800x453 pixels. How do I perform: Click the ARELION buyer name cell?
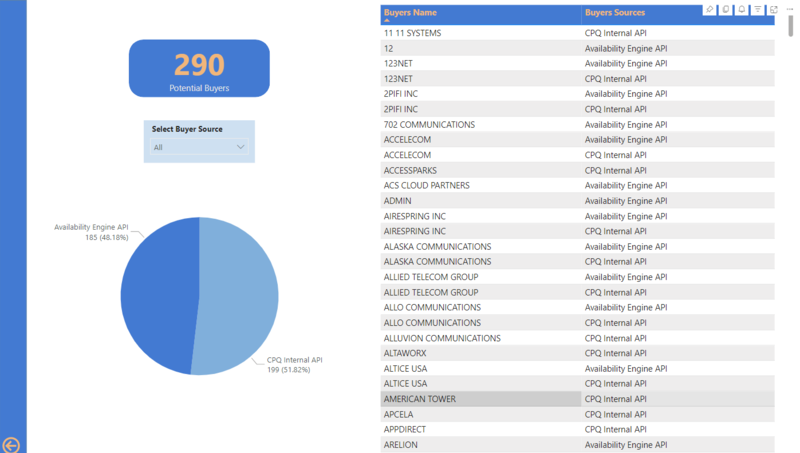click(401, 444)
